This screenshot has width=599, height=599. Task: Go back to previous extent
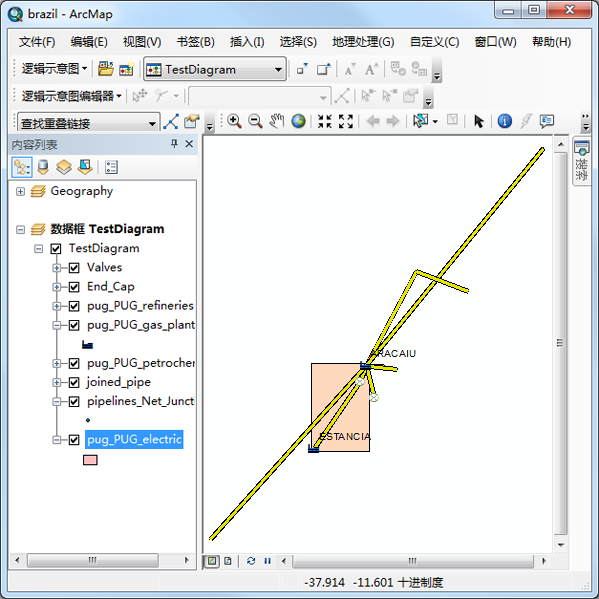pyautogui.click(x=372, y=121)
